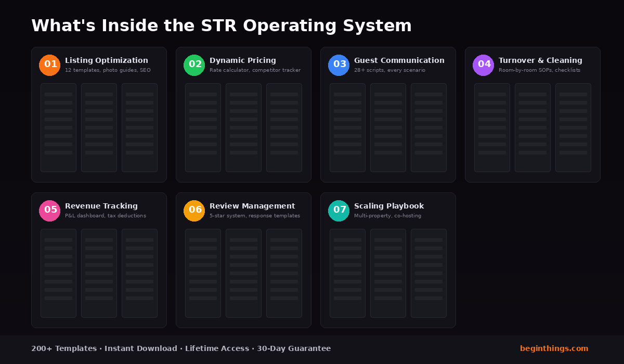Select the Scaling Playbook heading

click(x=389, y=206)
